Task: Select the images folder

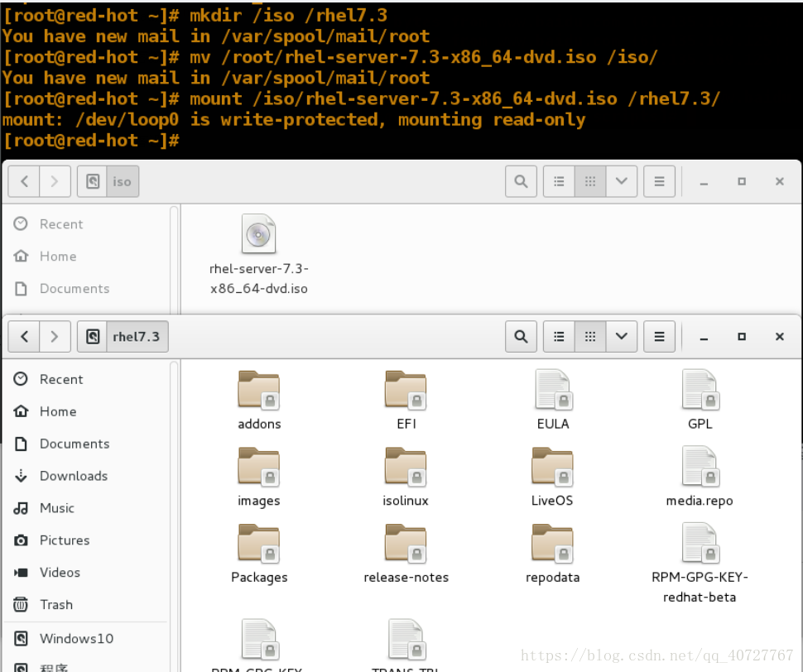Action: pyautogui.click(x=259, y=477)
